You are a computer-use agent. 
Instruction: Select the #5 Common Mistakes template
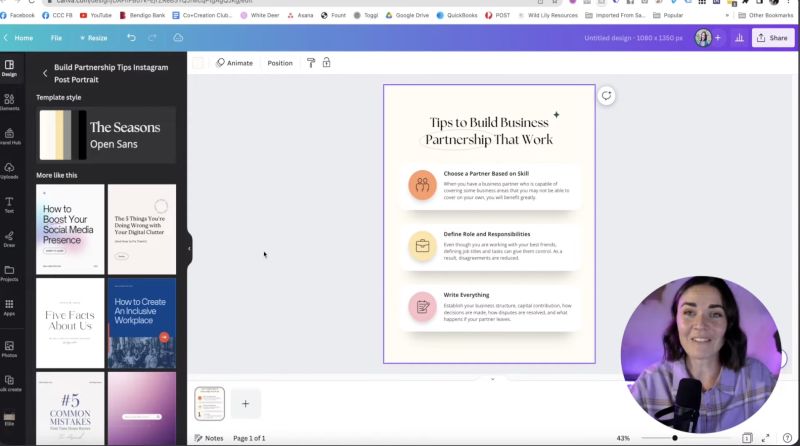click(70, 408)
